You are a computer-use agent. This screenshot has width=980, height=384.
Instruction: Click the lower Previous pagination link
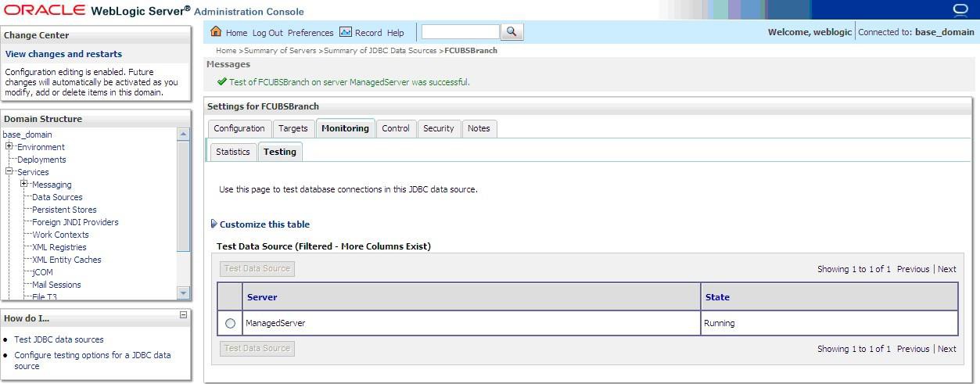[913, 349]
